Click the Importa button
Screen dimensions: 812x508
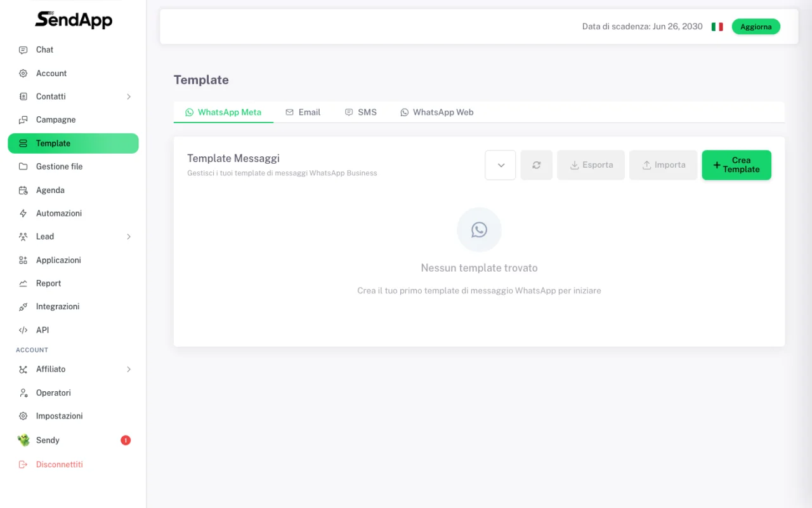point(664,165)
